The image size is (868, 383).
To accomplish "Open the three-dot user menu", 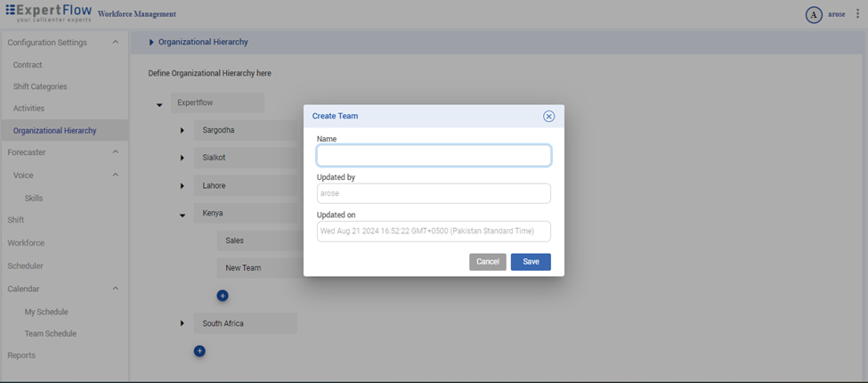I will coord(857,14).
